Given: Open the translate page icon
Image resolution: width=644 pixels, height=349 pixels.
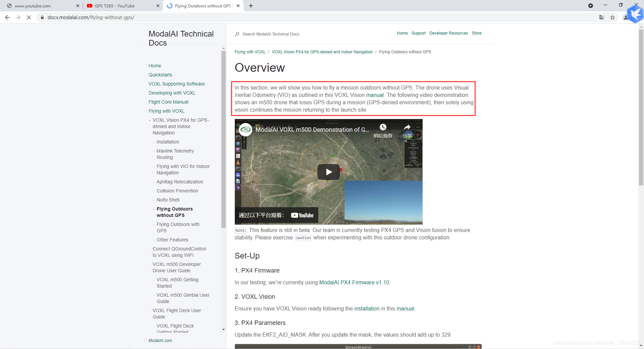Looking at the screenshot, I should point(602,17).
